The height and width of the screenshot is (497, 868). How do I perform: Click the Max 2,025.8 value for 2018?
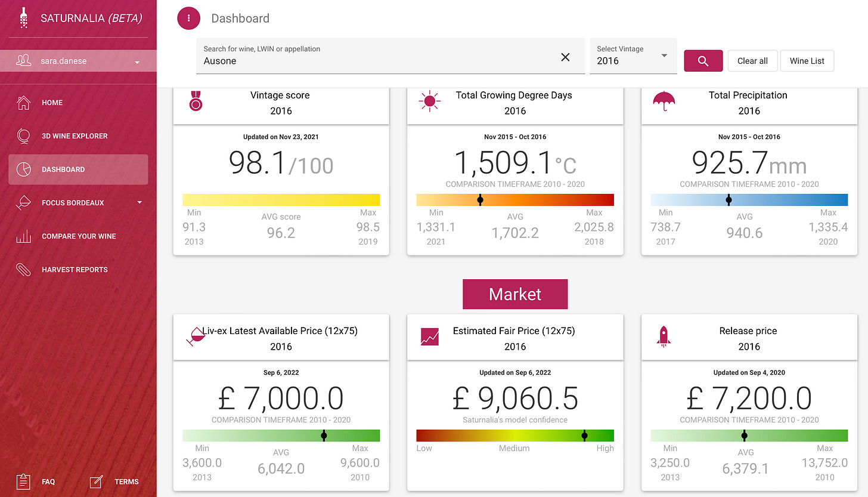(x=594, y=227)
